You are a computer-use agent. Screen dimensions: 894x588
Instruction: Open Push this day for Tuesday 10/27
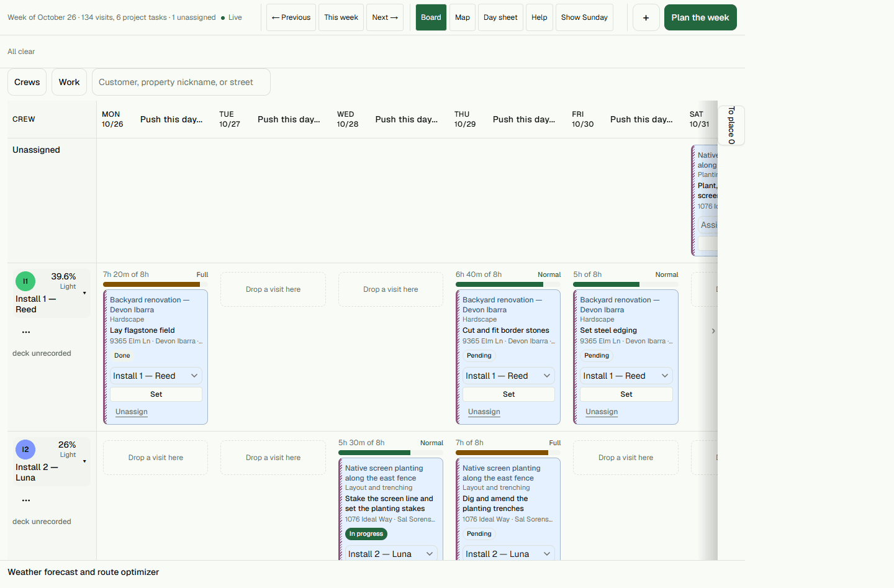(x=289, y=119)
